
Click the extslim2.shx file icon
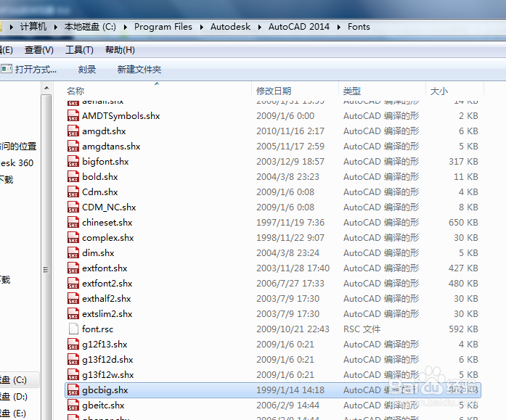point(73,313)
